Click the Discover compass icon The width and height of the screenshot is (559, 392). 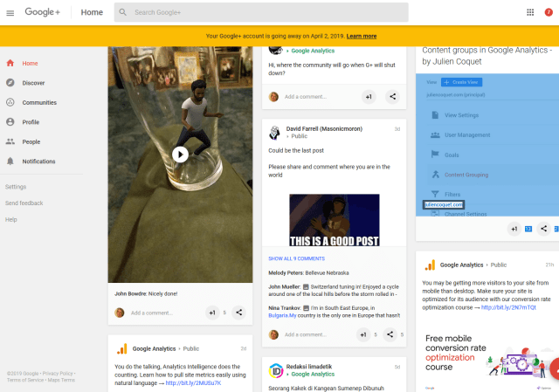point(10,83)
